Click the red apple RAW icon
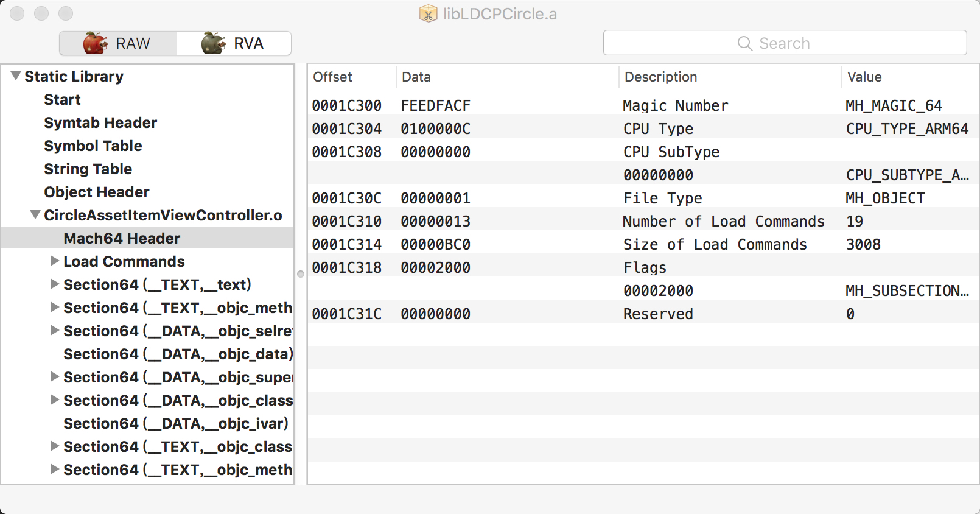 tap(95, 43)
